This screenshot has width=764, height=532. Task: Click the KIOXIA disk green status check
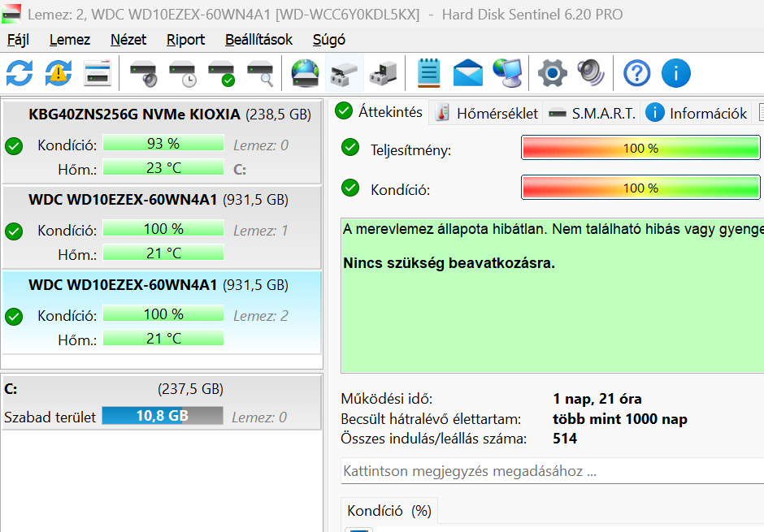click(14, 146)
